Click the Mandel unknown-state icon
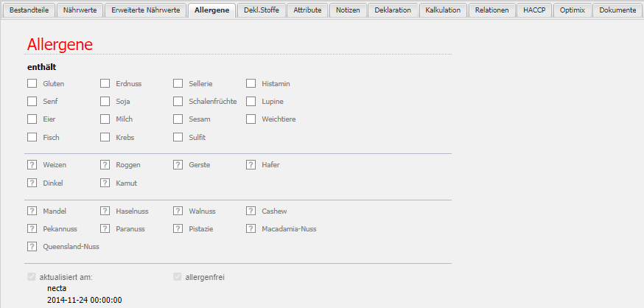 pyautogui.click(x=32, y=211)
